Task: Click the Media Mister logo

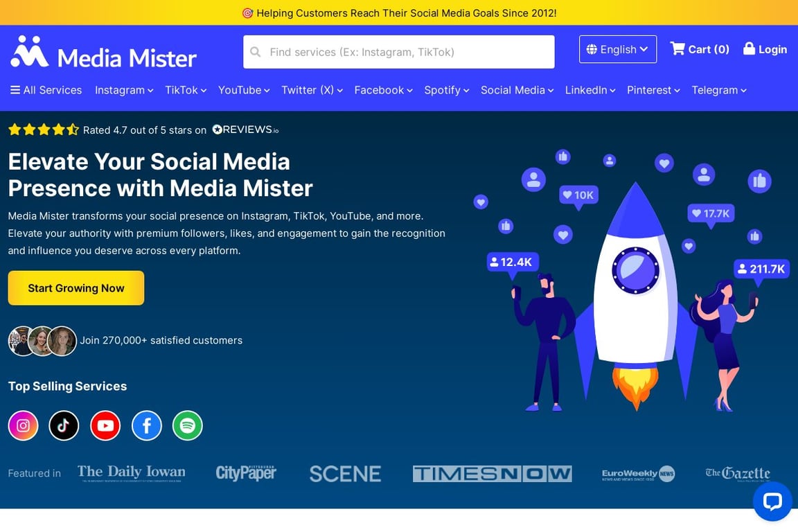Action: click(103, 52)
